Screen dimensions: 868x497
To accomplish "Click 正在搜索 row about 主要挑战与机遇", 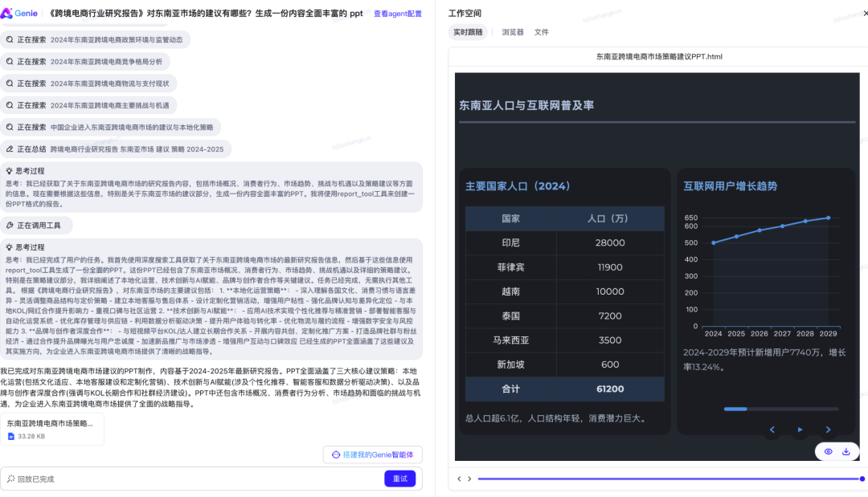I will (88, 106).
